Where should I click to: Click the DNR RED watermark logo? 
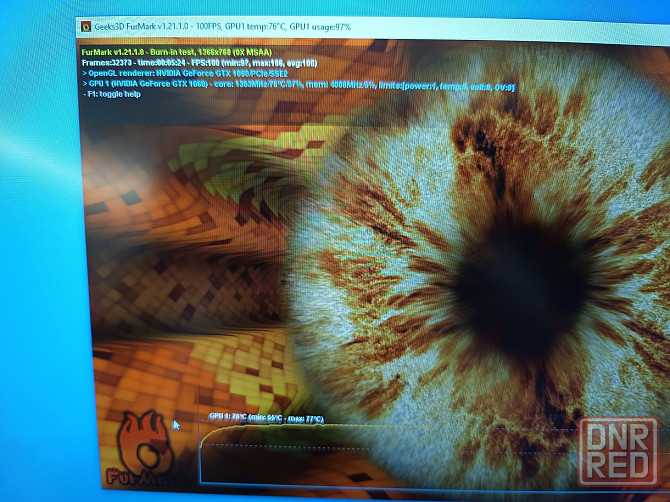tap(618, 452)
